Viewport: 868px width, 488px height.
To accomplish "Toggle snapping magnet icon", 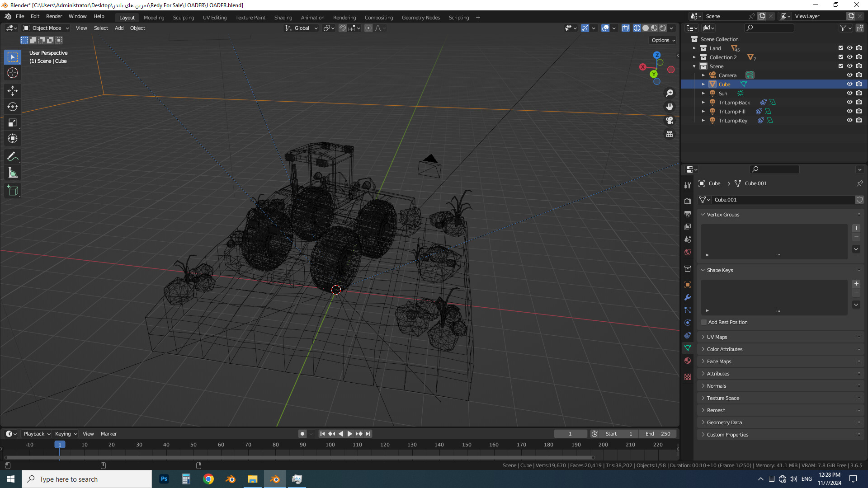I will pos(343,28).
